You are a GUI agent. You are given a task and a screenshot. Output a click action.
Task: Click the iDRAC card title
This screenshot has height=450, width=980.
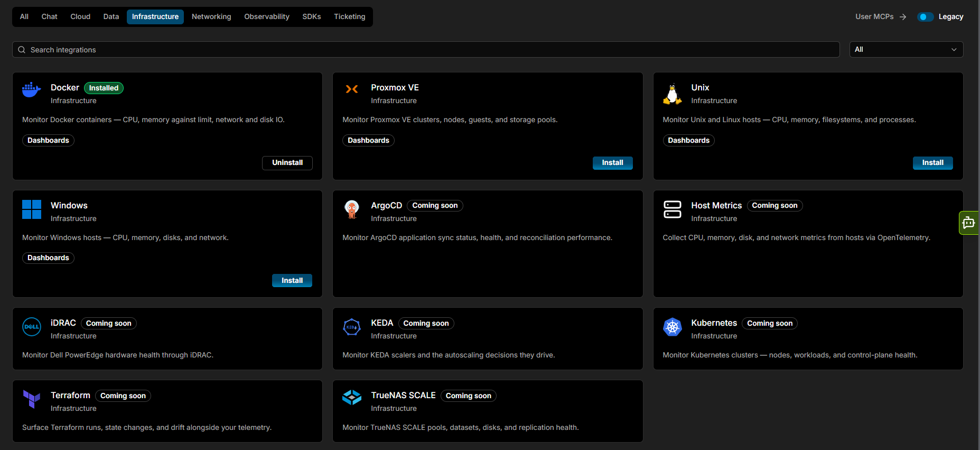63,323
